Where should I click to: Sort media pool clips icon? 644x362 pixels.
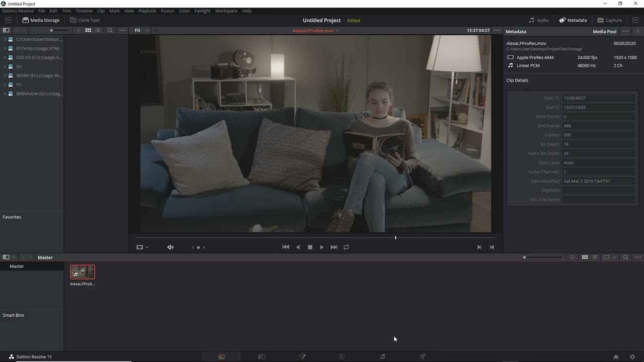coord(572,257)
